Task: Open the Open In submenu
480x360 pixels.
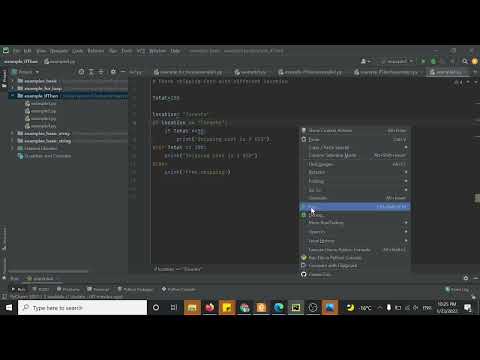Action: coord(355,232)
